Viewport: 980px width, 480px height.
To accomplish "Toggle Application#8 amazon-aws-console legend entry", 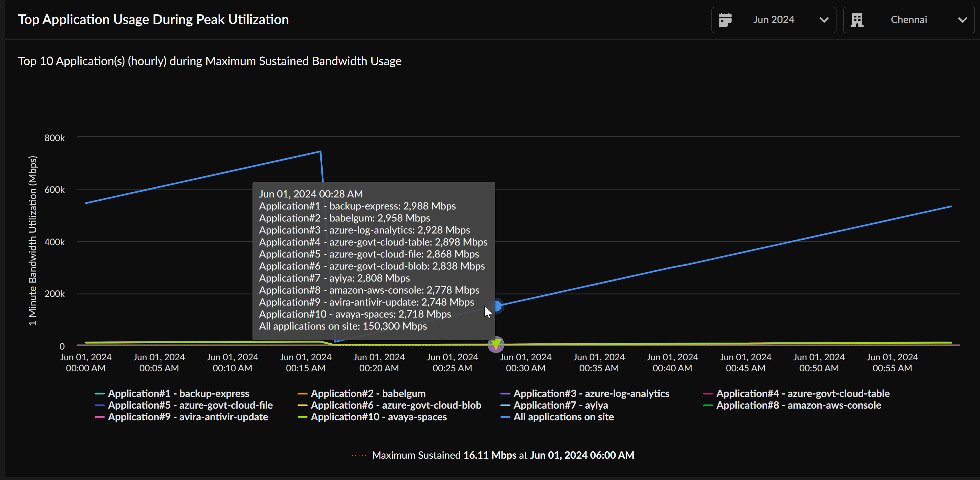I will coord(798,405).
